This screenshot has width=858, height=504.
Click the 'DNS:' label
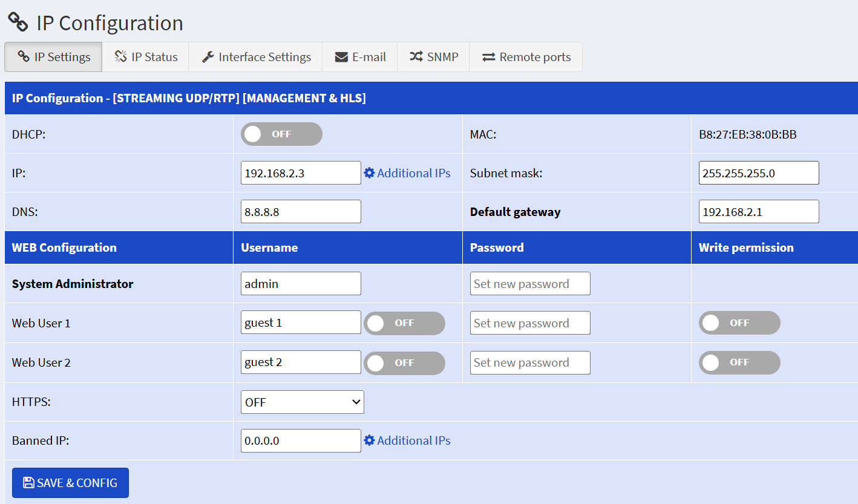(x=25, y=212)
